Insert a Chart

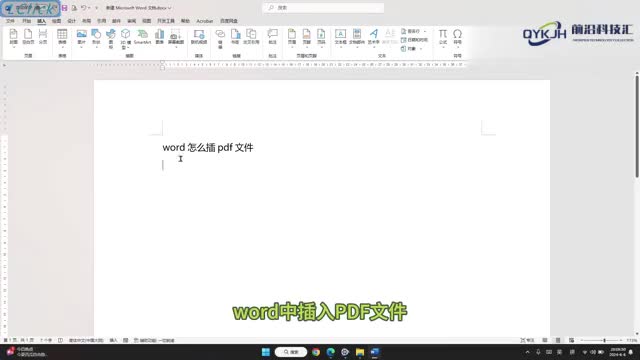(160, 37)
